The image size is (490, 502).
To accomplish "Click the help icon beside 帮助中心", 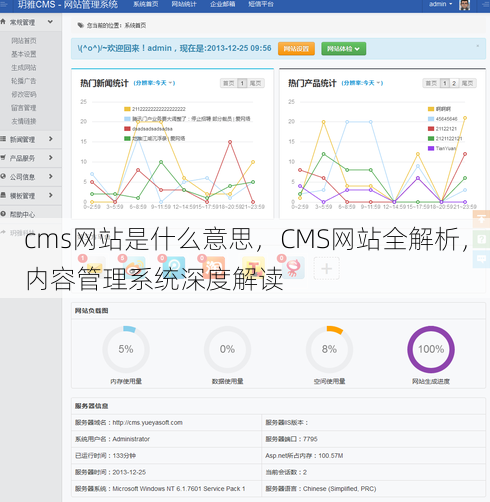I will coord(3,214).
